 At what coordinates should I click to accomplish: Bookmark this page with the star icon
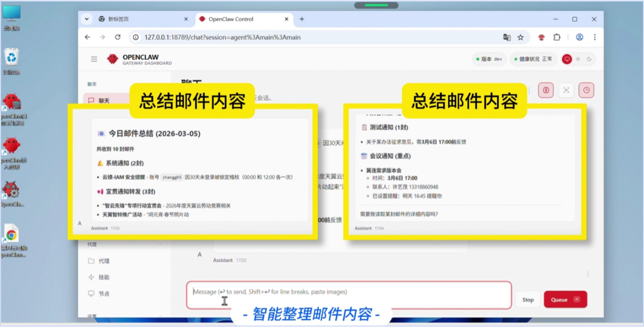[521, 38]
